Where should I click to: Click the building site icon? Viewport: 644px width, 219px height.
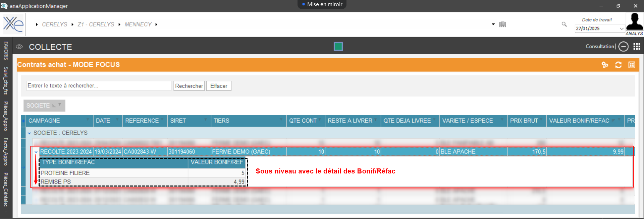click(x=502, y=24)
